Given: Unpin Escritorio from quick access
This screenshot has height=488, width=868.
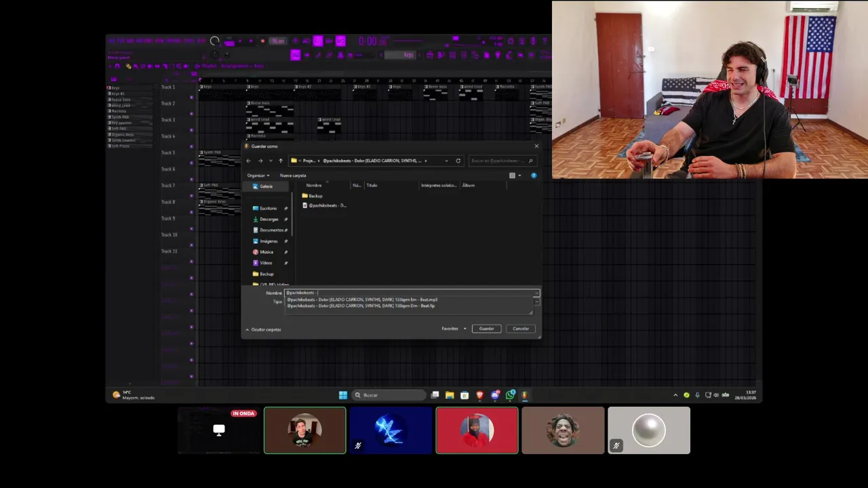Looking at the screenshot, I should 285,208.
